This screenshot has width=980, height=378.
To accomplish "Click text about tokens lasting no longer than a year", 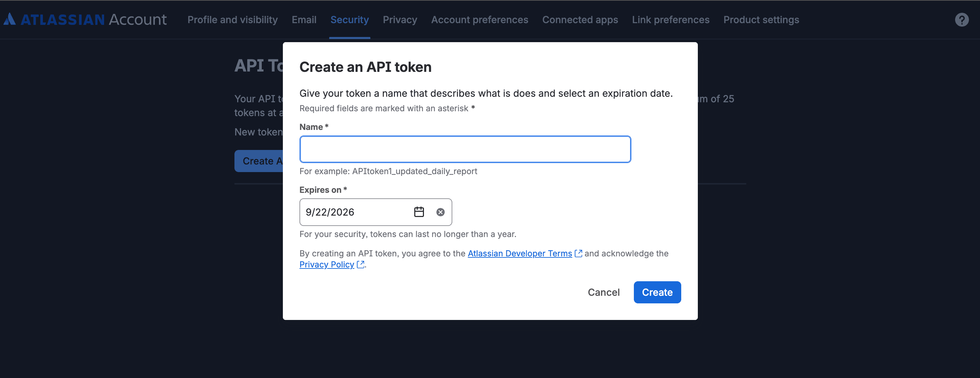I will click(x=407, y=234).
